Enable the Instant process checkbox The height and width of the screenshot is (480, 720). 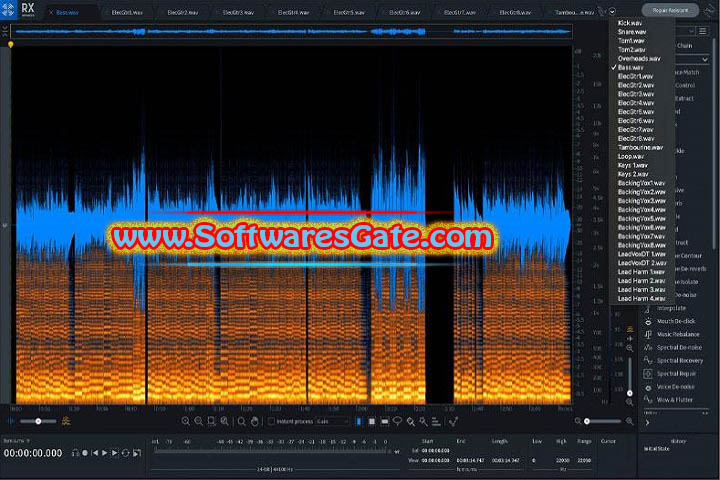click(271, 421)
